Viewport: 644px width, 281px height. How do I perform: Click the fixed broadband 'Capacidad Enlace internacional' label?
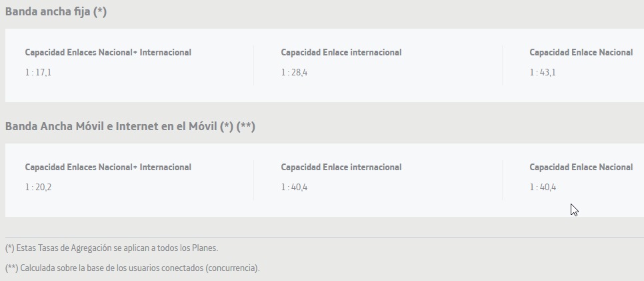(341, 53)
